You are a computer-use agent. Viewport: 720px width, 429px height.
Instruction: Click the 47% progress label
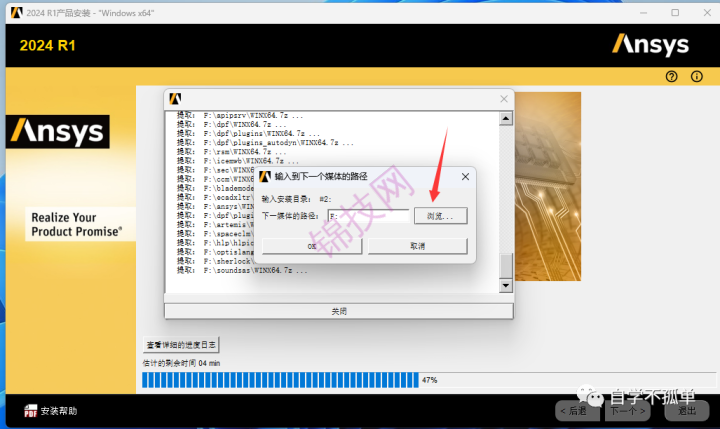pos(429,380)
